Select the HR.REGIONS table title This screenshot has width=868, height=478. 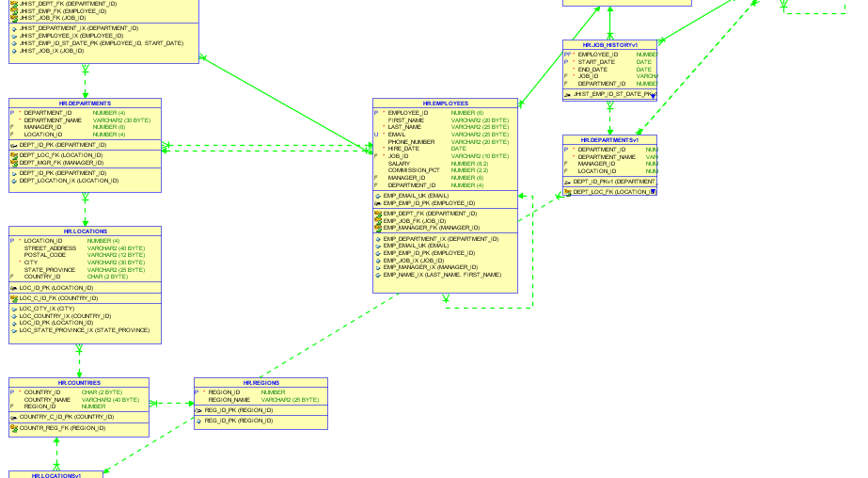pos(261,383)
